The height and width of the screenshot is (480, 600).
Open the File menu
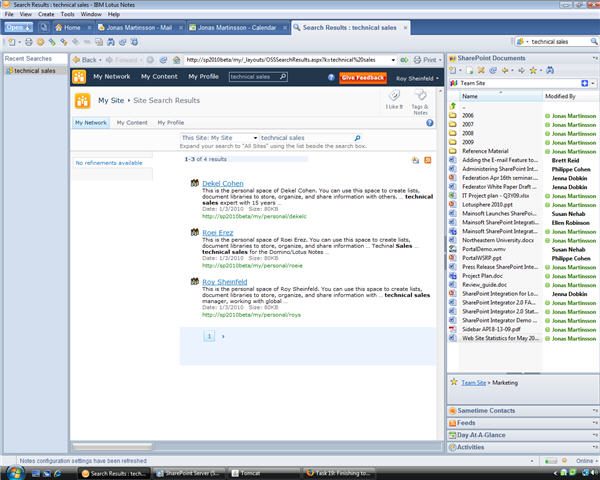(9, 14)
